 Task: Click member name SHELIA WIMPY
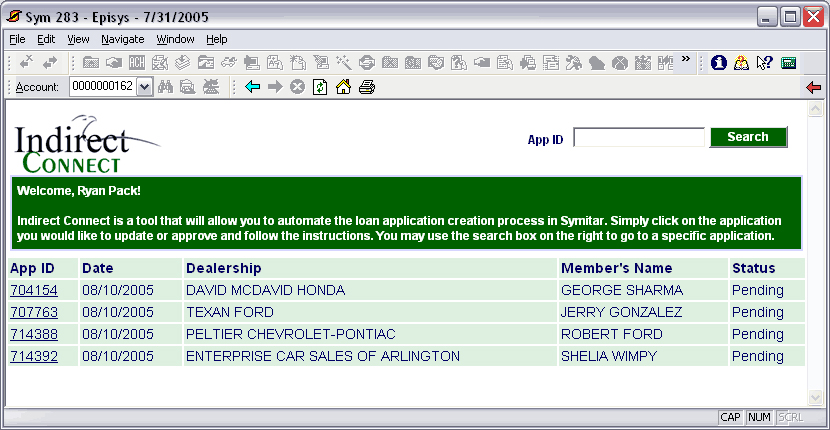click(609, 356)
